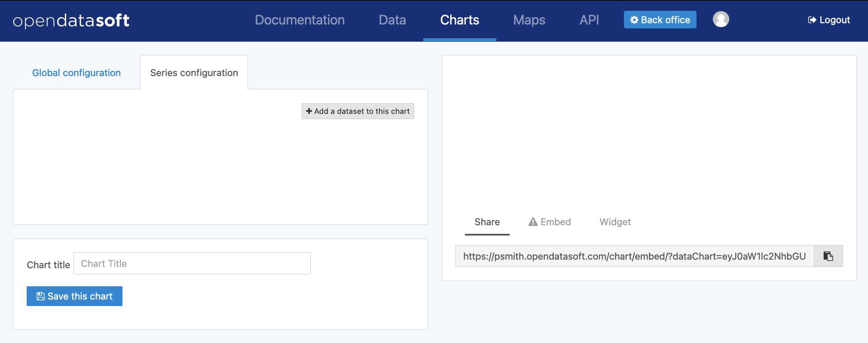Switch to the Widget tab

click(x=615, y=222)
